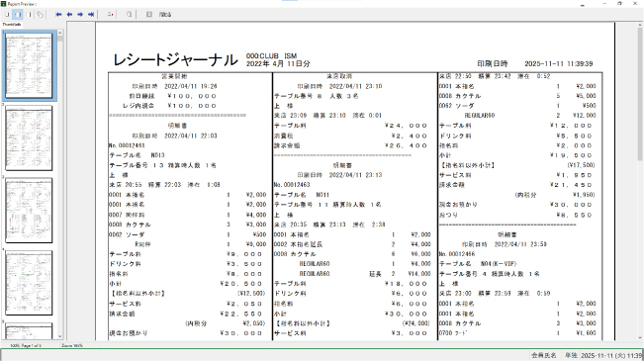This screenshot has height=361, width=644.
Task: Click the thumbnail panel scroll-up arrow
Action: (x=60, y=33)
